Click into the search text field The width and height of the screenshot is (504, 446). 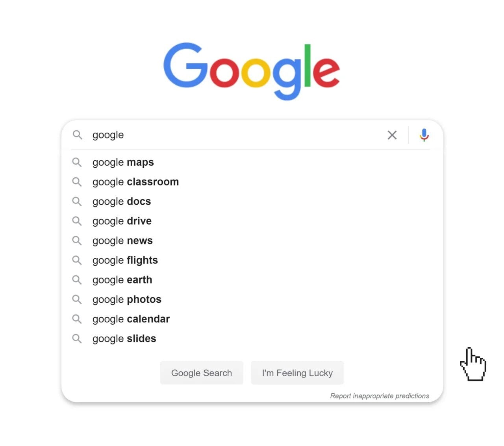236,135
